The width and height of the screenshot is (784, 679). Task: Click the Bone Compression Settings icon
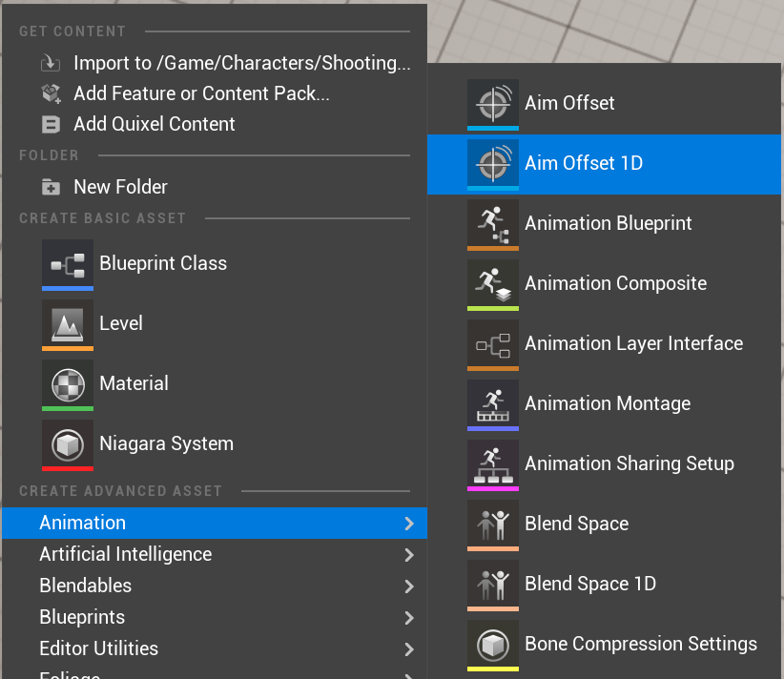(492, 644)
